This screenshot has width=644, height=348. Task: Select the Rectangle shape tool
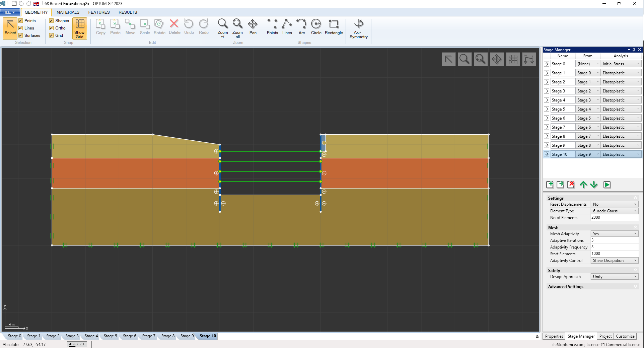pyautogui.click(x=334, y=27)
